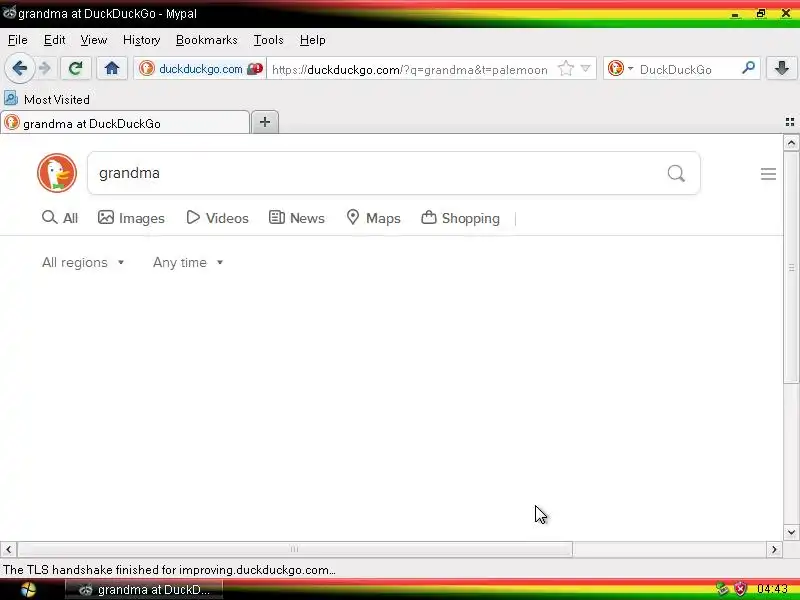Open the search engine selector dropdown

point(620,69)
